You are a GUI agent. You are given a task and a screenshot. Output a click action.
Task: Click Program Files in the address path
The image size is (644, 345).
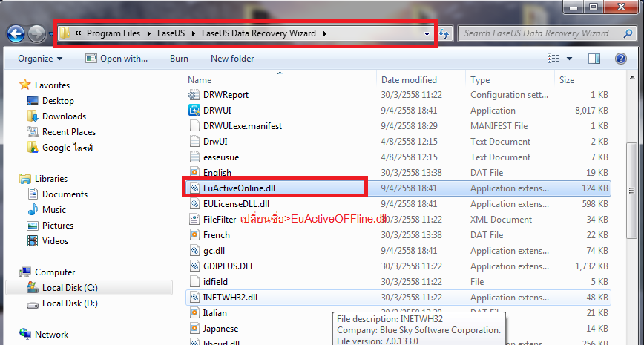click(x=114, y=33)
